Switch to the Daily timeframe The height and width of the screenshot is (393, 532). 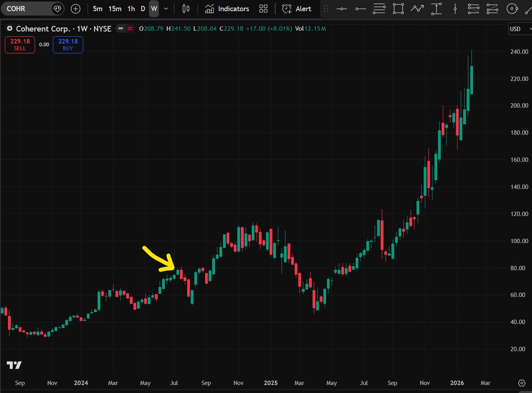tap(143, 8)
